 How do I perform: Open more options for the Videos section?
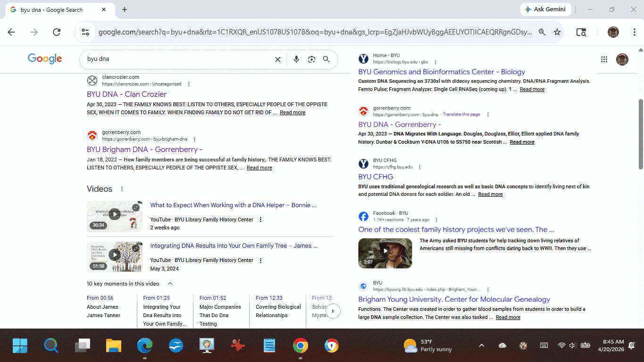[122, 189]
